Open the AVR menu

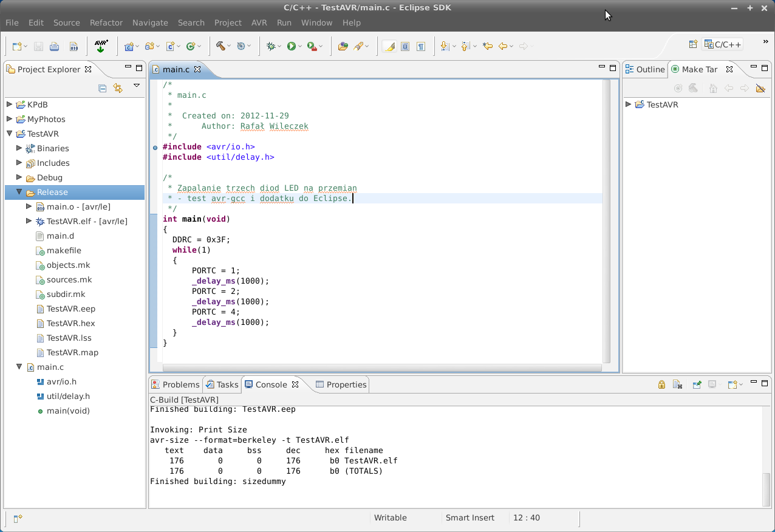[x=259, y=22]
